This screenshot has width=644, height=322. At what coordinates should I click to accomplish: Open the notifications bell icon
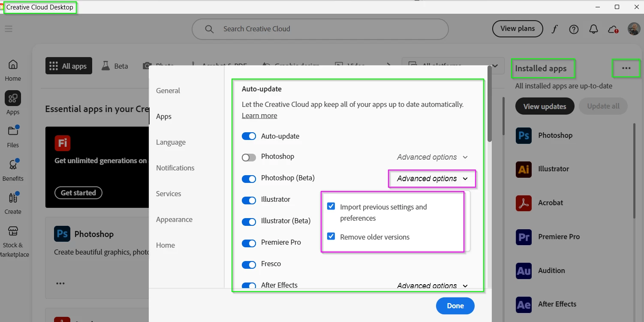[593, 29]
